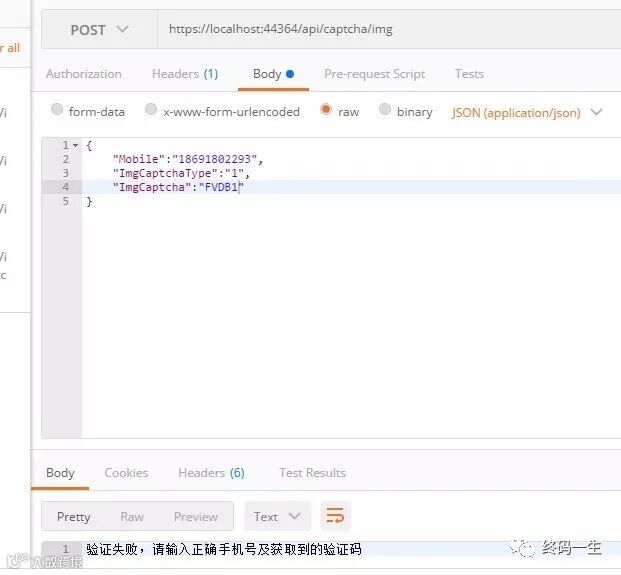Open the Pre-request Script tab
621x575 pixels.
pyautogui.click(x=374, y=74)
